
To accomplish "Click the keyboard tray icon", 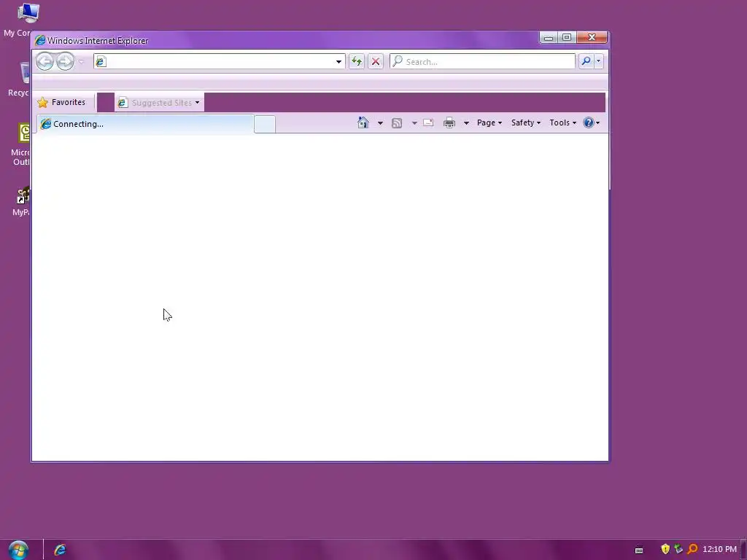I will (x=639, y=550).
